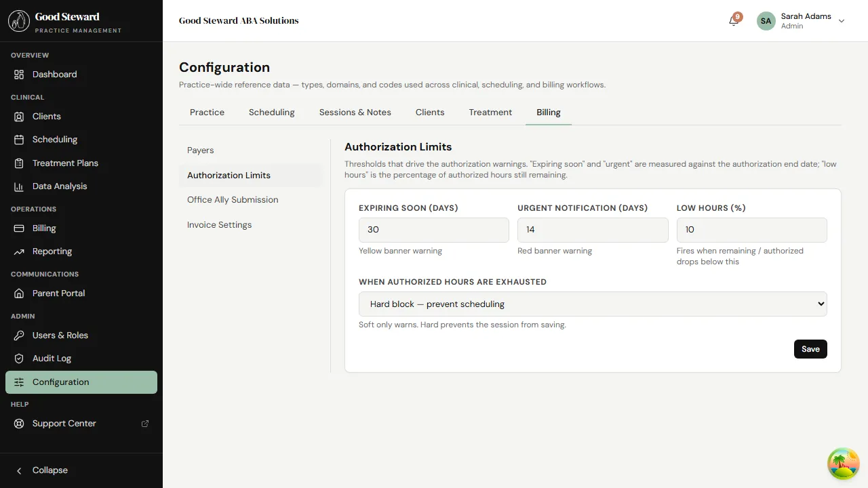Open the exhausted-hours behavior dropdown
The width and height of the screenshot is (868, 488).
pos(592,304)
